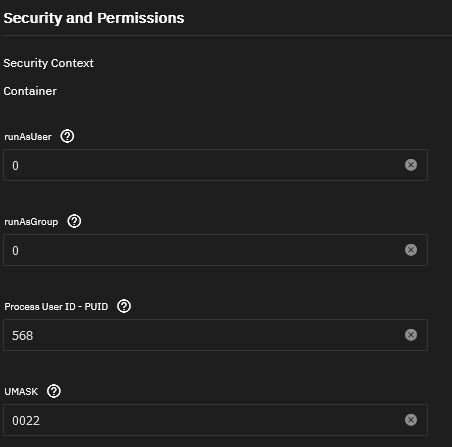Clear the runAsUser field value

411,165
